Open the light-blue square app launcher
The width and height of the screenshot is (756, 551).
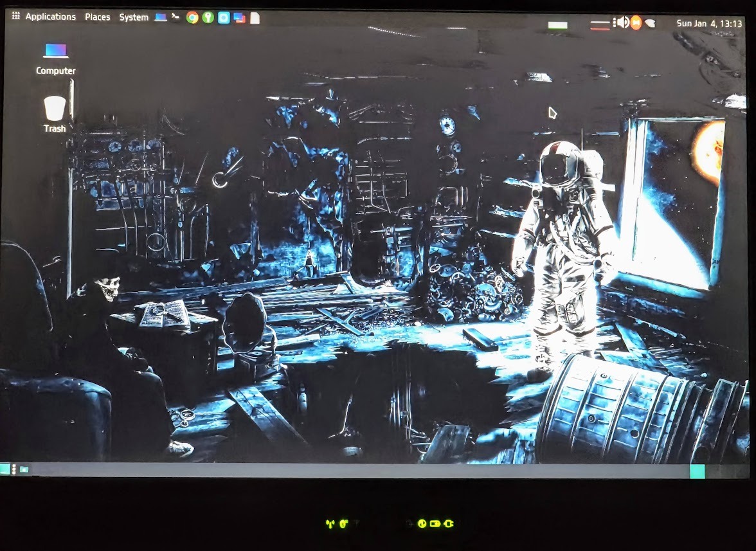coord(224,18)
